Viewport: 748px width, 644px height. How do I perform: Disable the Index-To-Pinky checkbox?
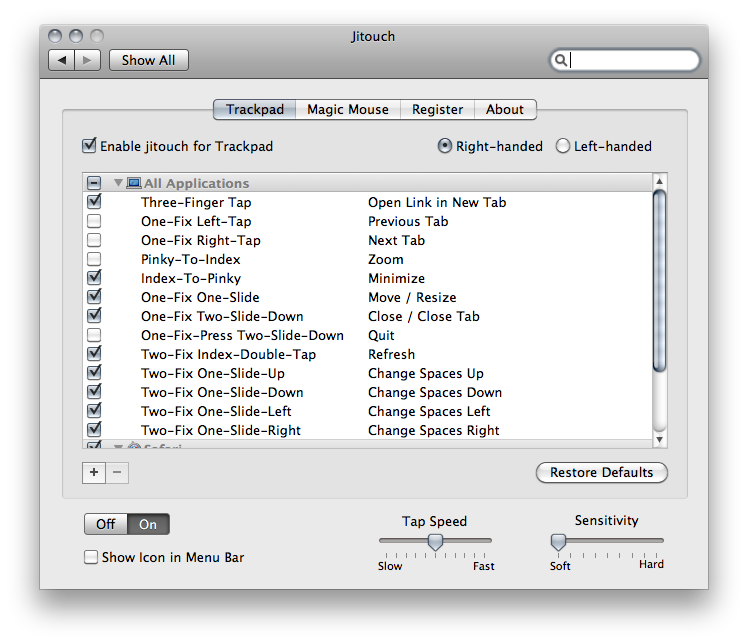[x=94, y=277]
